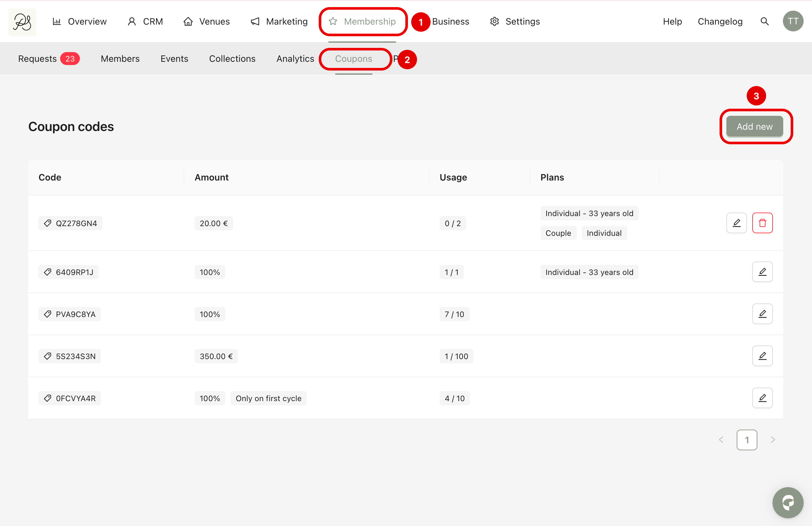Click the QZ278GN4 coupon code tag

click(x=70, y=223)
